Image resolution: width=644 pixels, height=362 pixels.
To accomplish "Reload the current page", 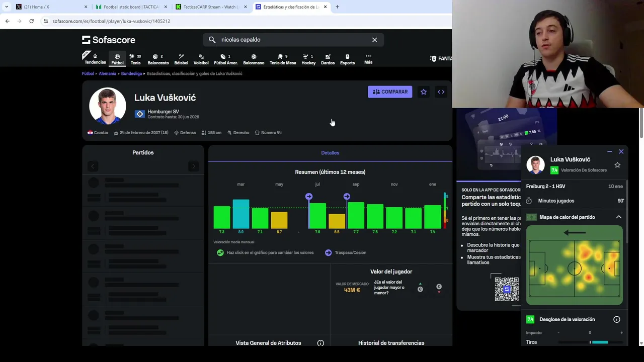I will click(x=31, y=21).
